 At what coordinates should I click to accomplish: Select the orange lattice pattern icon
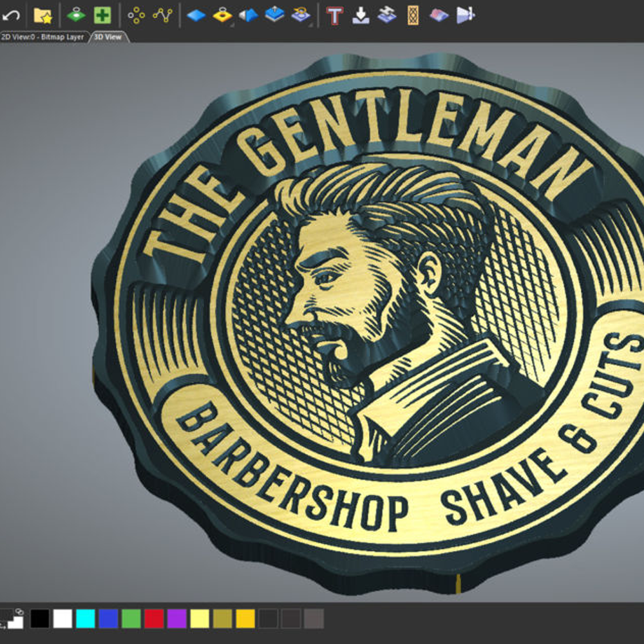click(413, 15)
